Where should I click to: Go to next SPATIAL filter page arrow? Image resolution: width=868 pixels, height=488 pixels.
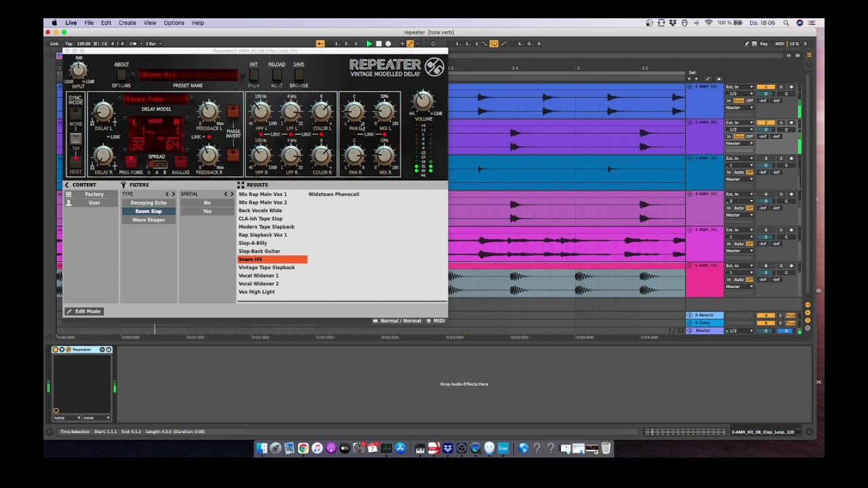click(x=232, y=195)
